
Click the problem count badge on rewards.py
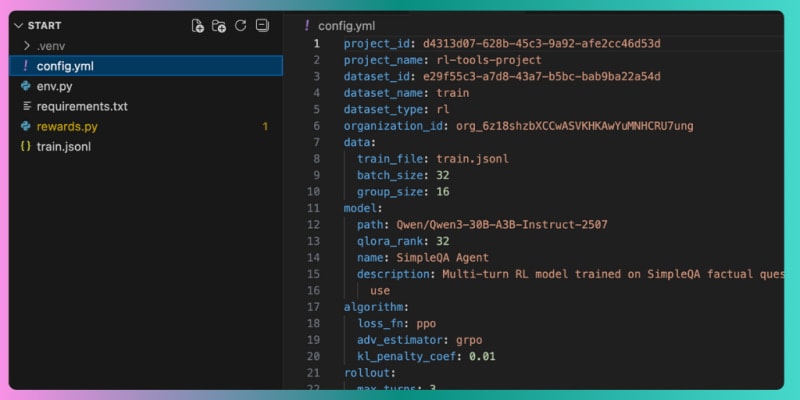[x=265, y=127]
